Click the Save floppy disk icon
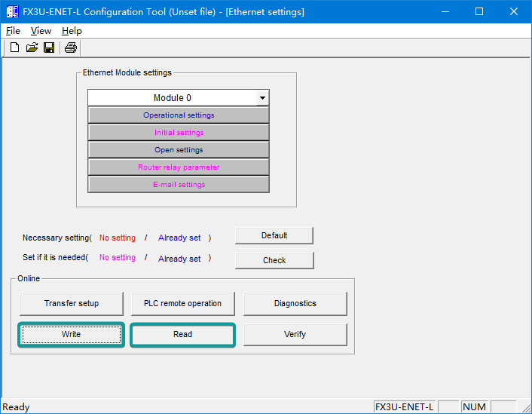532x414 pixels. click(48, 48)
